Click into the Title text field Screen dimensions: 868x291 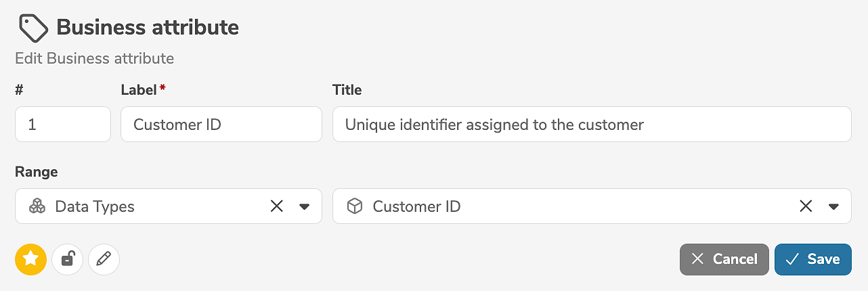point(591,125)
